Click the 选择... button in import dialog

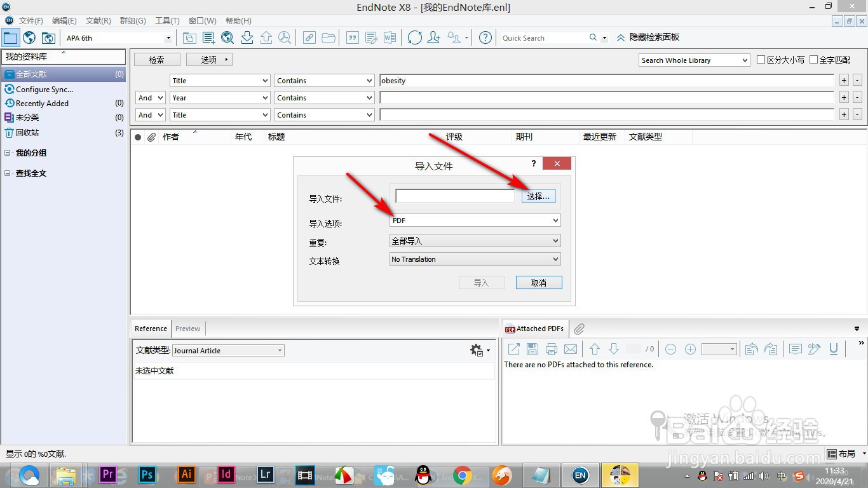pyautogui.click(x=538, y=196)
